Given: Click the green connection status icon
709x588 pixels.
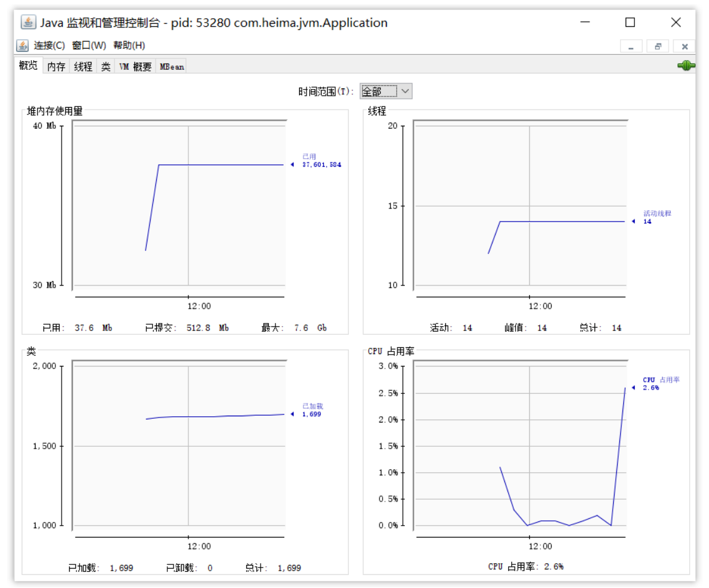Looking at the screenshot, I should pos(686,65).
